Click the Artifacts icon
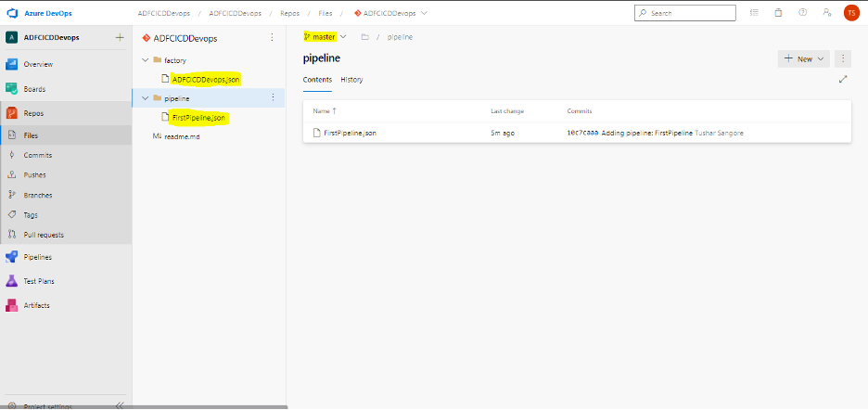This screenshot has height=410, width=868. pyautogui.click(x=12, y=305)
